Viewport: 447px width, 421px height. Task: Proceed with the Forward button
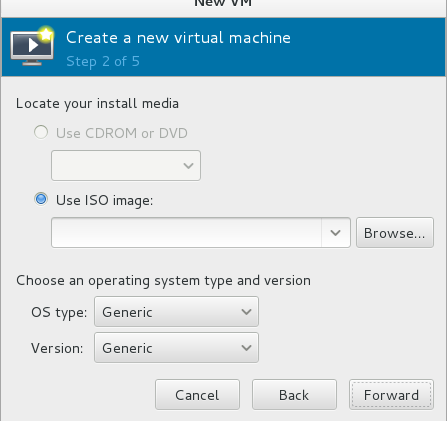tap(391, 395)
